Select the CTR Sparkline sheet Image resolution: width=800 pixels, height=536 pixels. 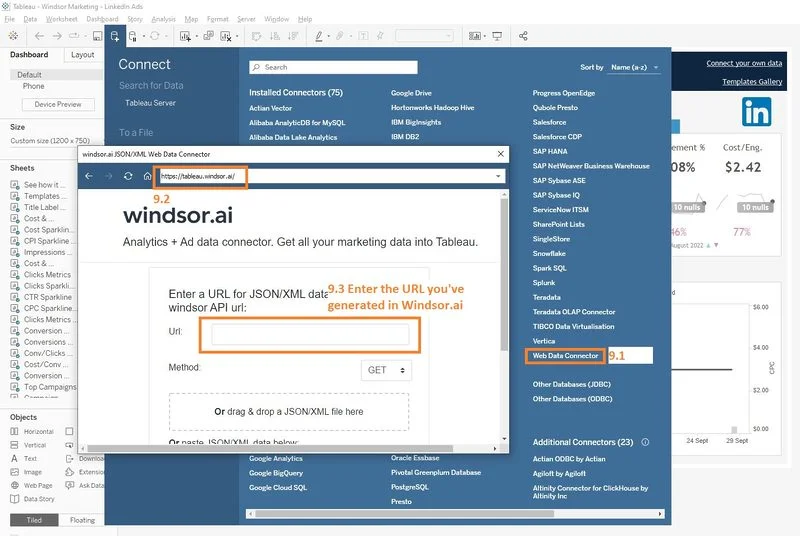pos(47,297)
